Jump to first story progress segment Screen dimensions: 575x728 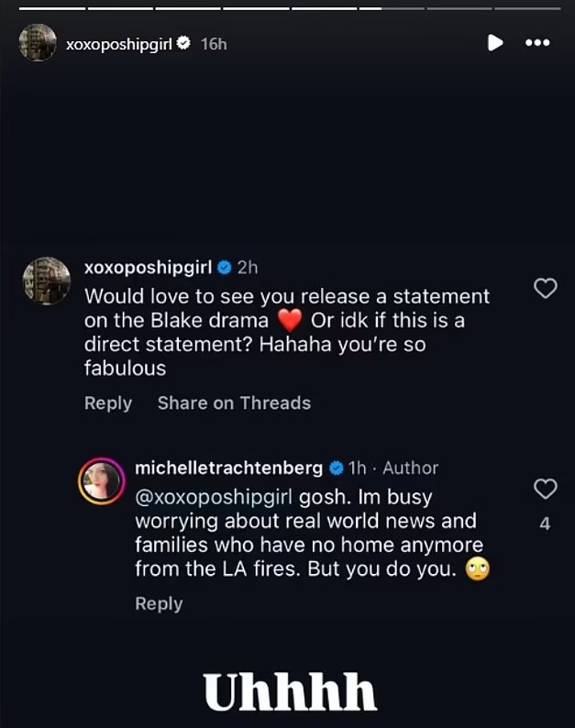pos(51,8)
